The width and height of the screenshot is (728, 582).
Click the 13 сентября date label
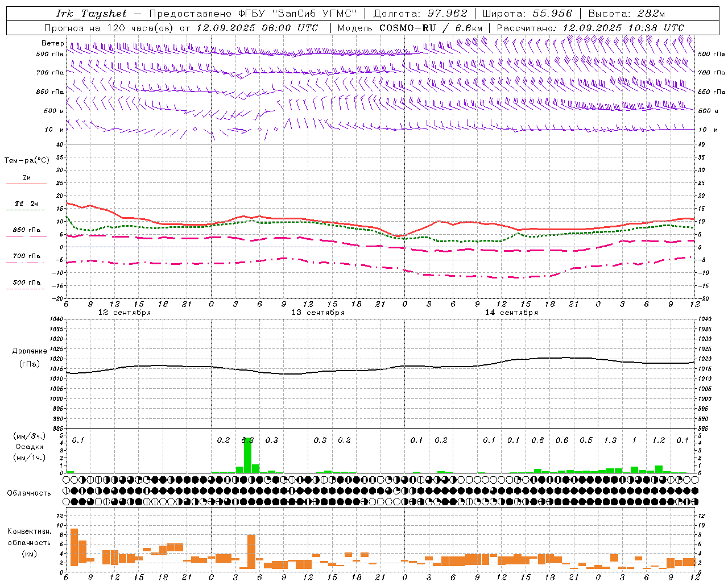[x=318, y=313]
